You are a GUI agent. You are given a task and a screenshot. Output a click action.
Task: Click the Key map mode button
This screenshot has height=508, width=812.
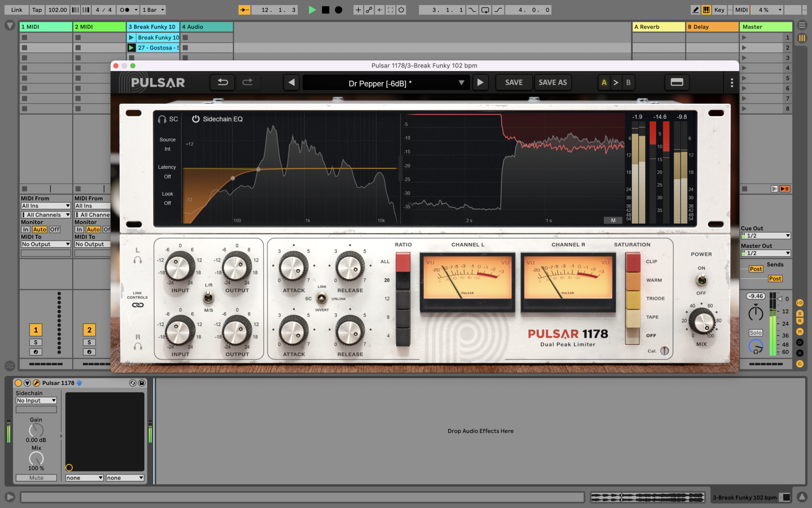719,10
